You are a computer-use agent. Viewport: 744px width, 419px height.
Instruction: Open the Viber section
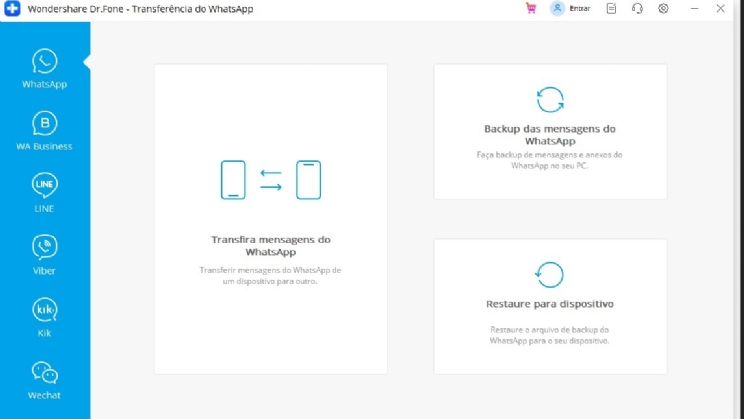pos(45,255)
